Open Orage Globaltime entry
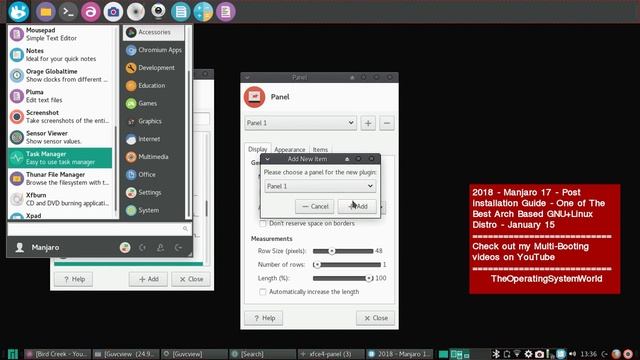640x360 pixels. point(60,76)
